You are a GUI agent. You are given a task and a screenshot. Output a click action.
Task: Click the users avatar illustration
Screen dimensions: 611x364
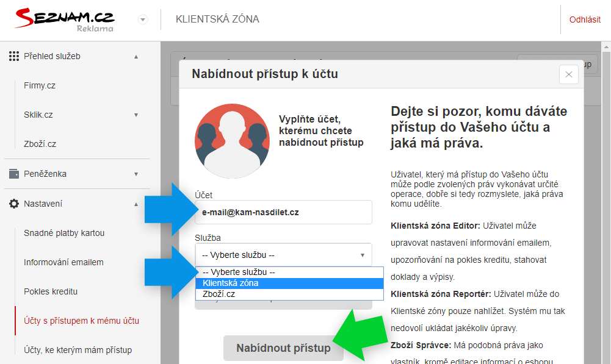click(232, 141)
